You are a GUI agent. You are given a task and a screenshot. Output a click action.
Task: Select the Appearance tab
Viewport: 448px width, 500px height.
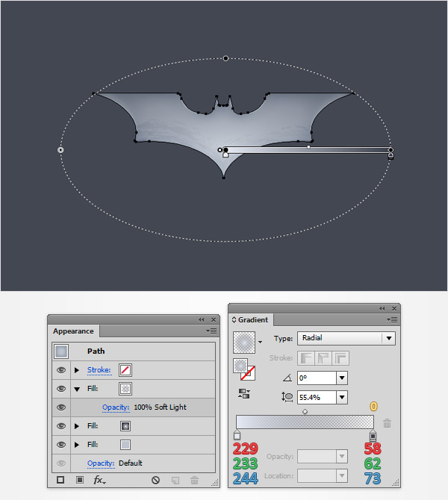click(73, 331)
